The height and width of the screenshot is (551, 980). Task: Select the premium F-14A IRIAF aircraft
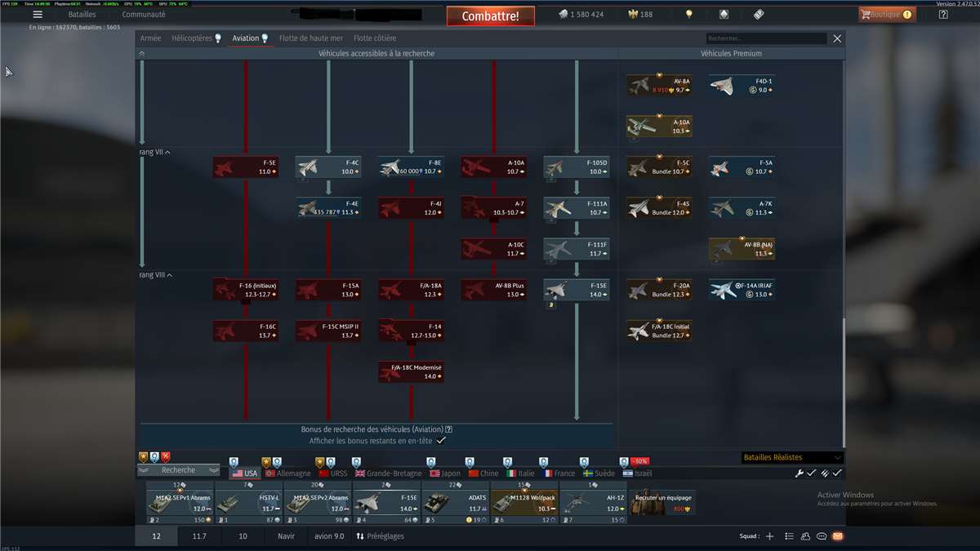pyautogui.click(x=742, y=290)
